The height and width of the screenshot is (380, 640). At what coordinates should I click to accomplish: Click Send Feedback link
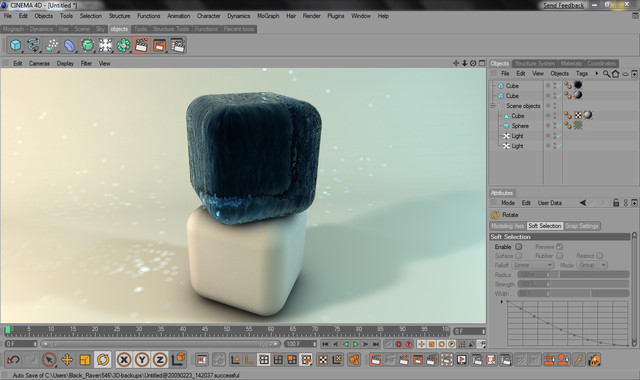563,5
